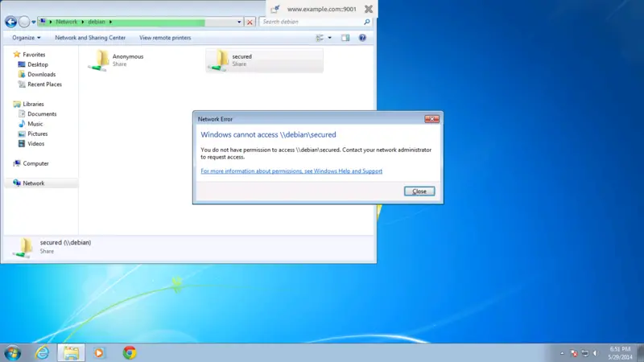Show hidden system tray icons
The height and width of the screenshot is (362, 644).
(x=562, y=353)
